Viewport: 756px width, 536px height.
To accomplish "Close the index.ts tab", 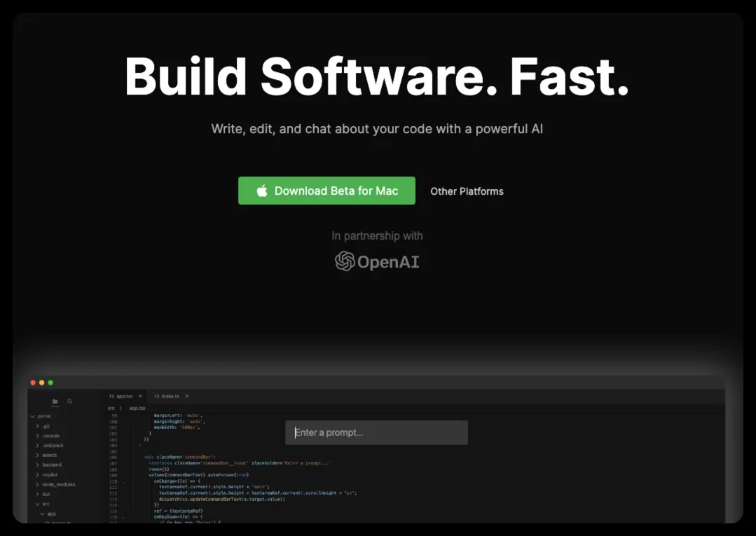I will 186,396.
